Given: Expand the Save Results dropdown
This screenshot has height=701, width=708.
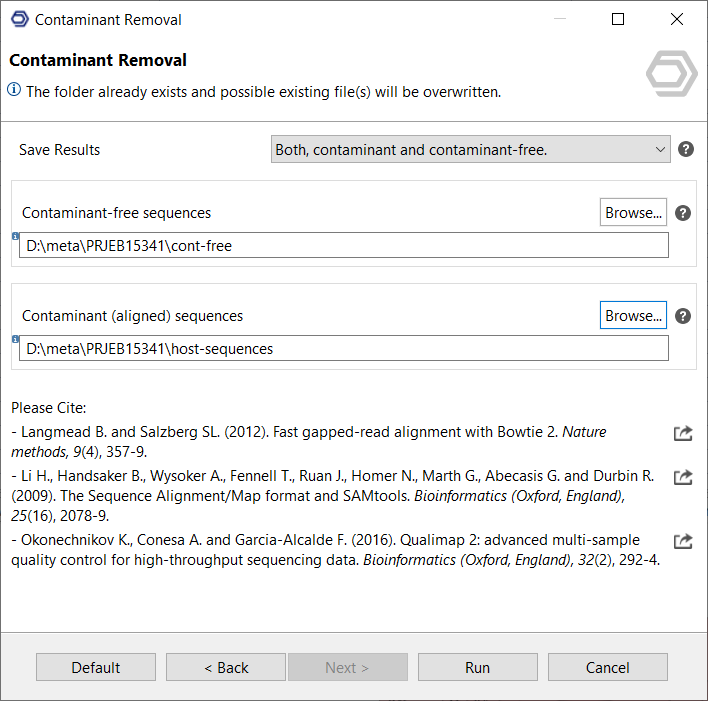Looking at the screenshot, I should pos(470,150).
